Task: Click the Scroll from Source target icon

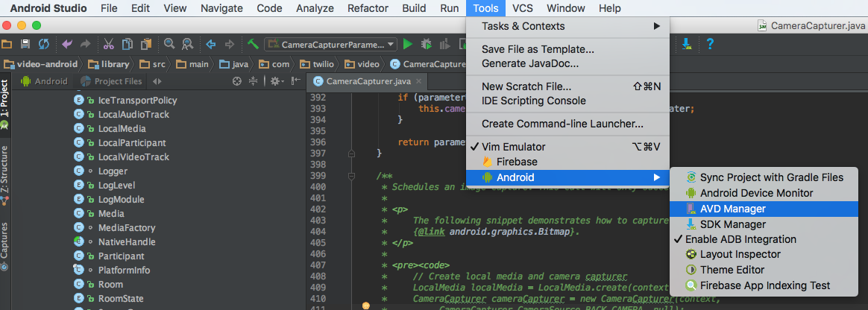Action: (x=237, y=81)
